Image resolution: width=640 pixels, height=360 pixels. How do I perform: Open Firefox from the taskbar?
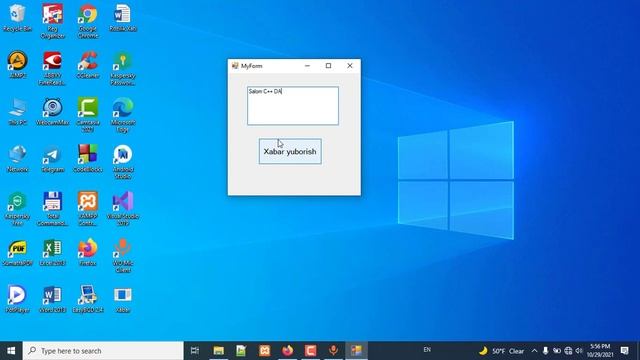click(288, 351)
